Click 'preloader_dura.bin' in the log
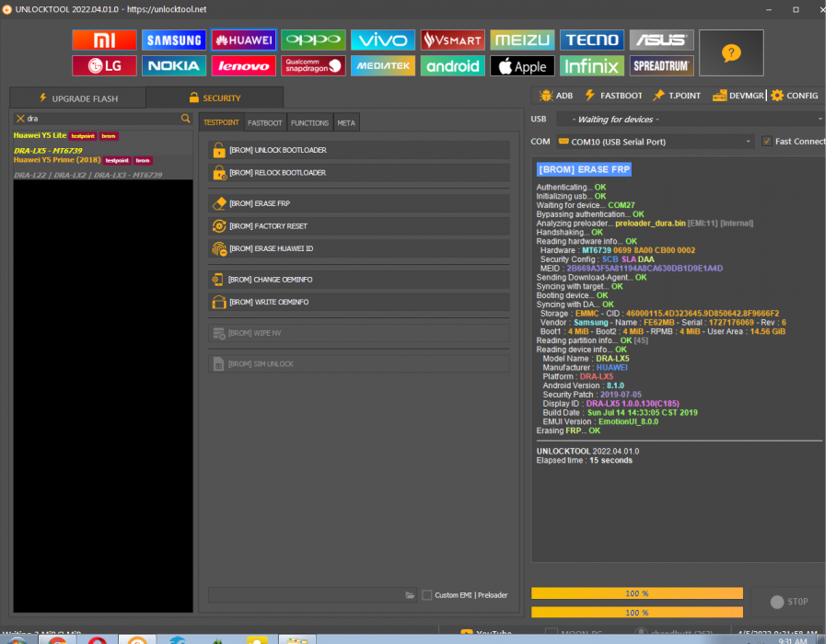 point(650,224)
